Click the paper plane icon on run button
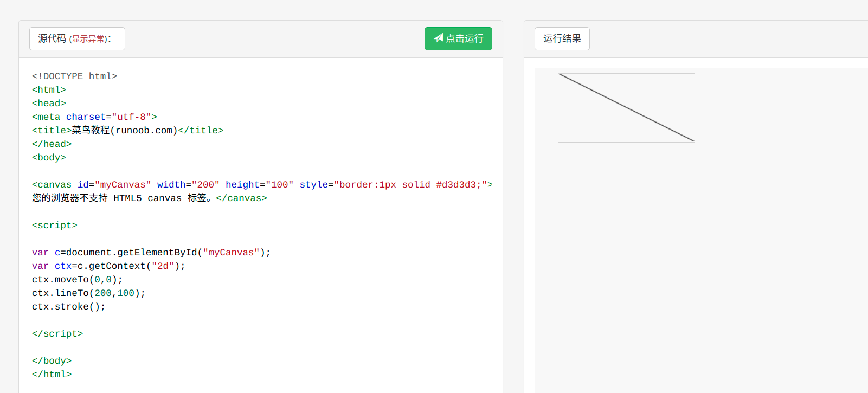Screen dimensions: 868x393 click(x=439, y=38)
